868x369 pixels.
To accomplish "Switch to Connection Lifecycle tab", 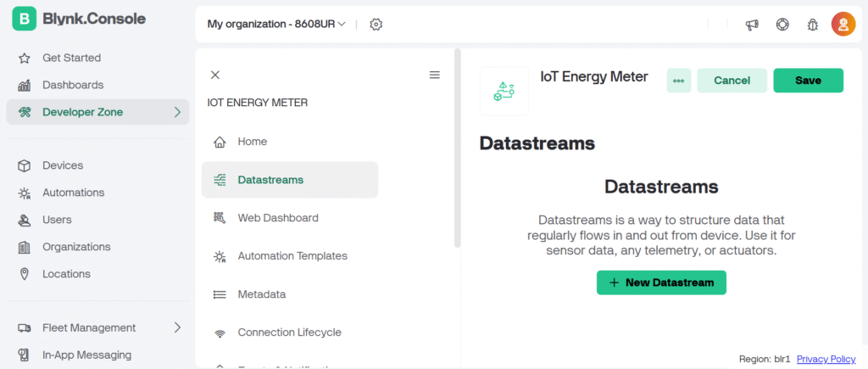I will click(x=290, y=333).
